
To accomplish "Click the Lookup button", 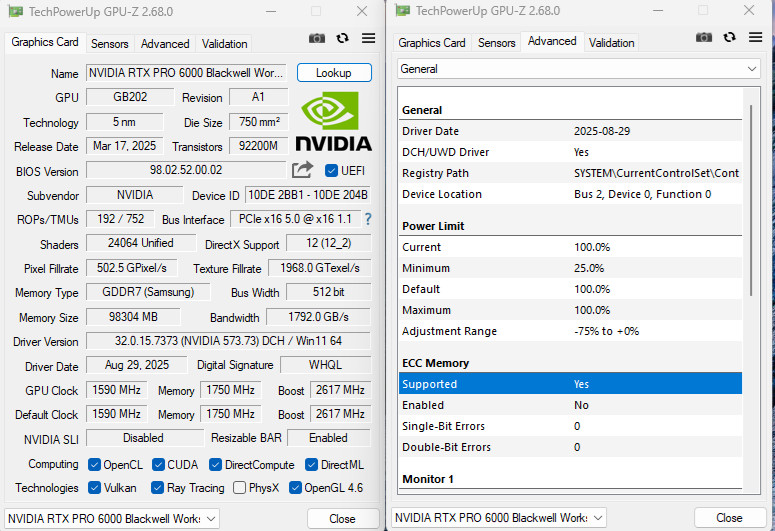I will coord(333,73).
